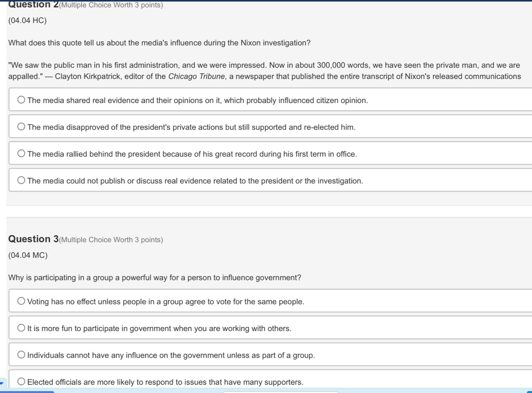Click the white box at bottom center

coord(281,392)
